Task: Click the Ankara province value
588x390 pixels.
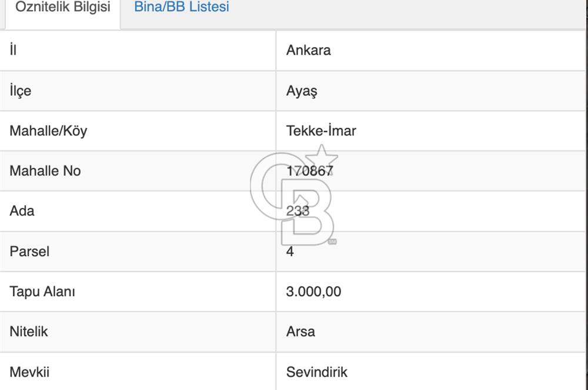Action: (308, 51)
